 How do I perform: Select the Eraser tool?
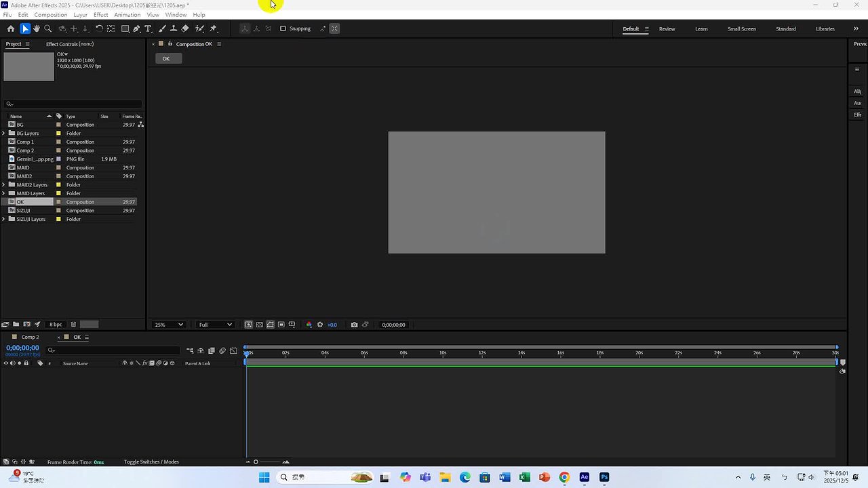point(185,28)
